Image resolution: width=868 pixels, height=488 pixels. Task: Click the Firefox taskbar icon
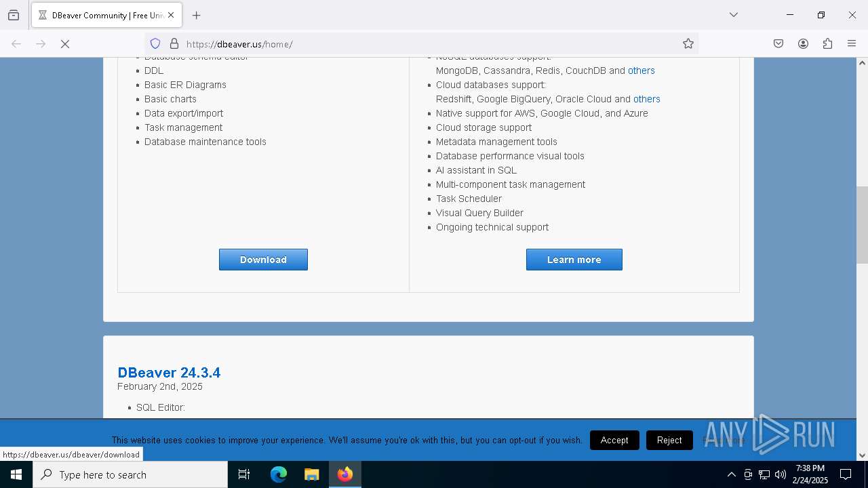point(345,474)
